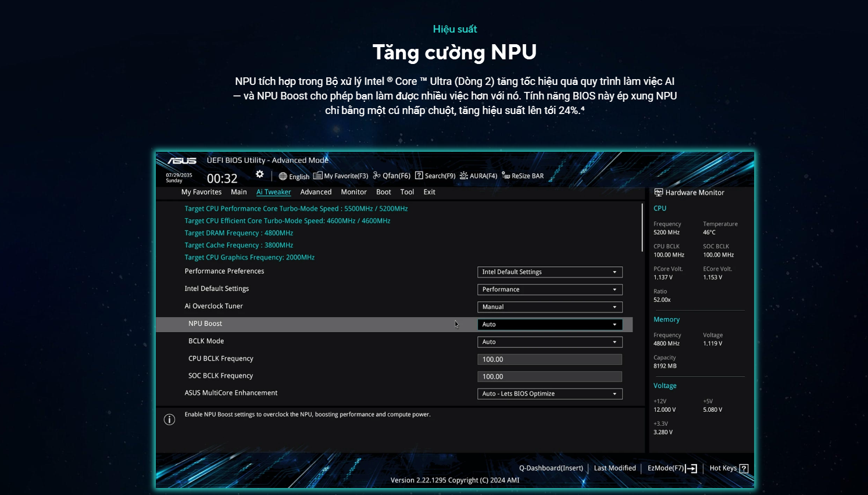Click the Performance Preferences label

pos(224,271)
